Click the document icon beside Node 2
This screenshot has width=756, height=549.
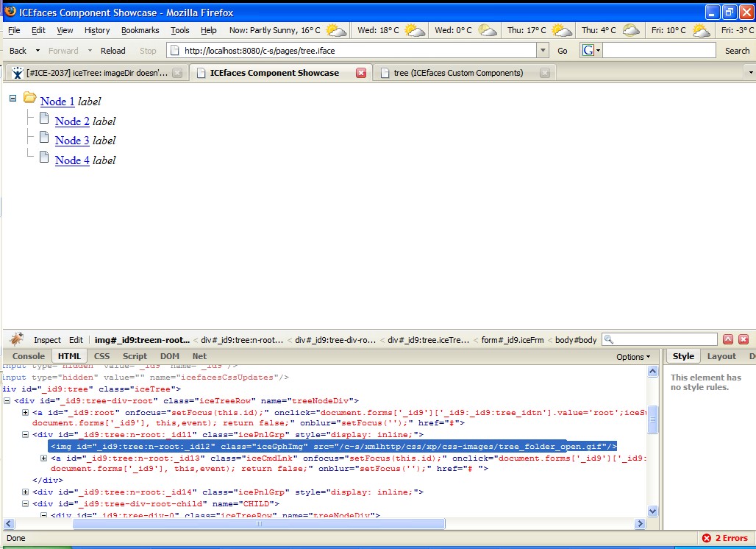(44, 118)
